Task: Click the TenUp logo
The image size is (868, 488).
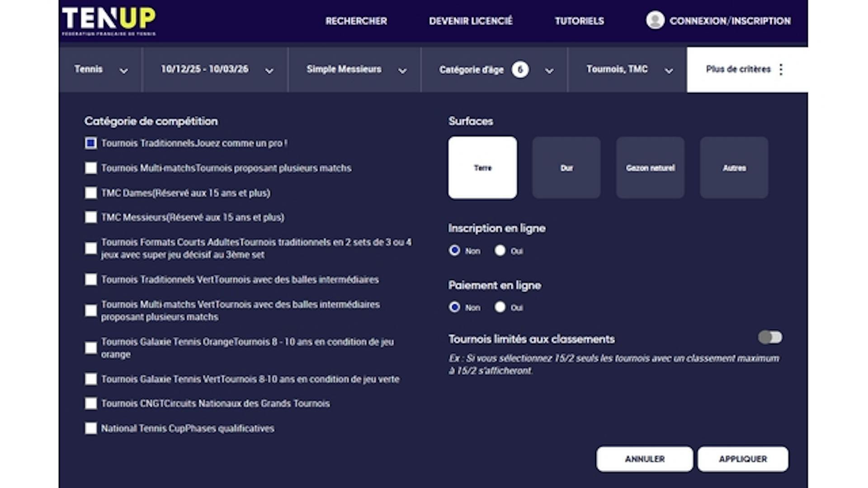Action: [x=108, y=20]
